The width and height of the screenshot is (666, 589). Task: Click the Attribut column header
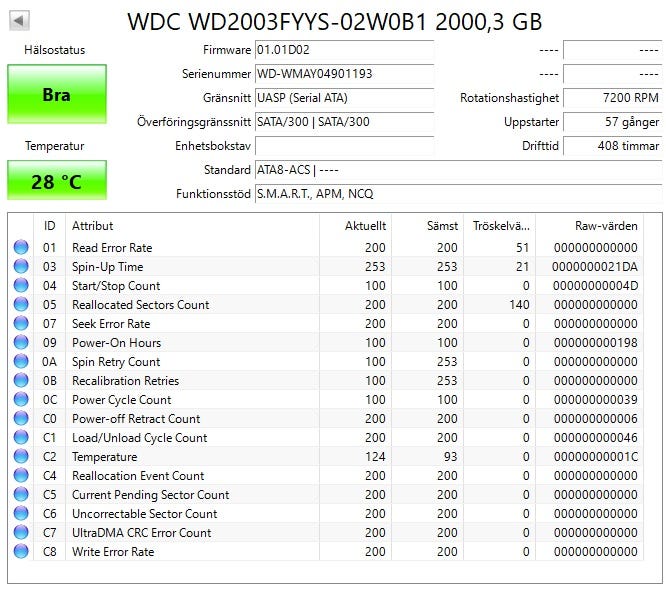click(192, 225)
